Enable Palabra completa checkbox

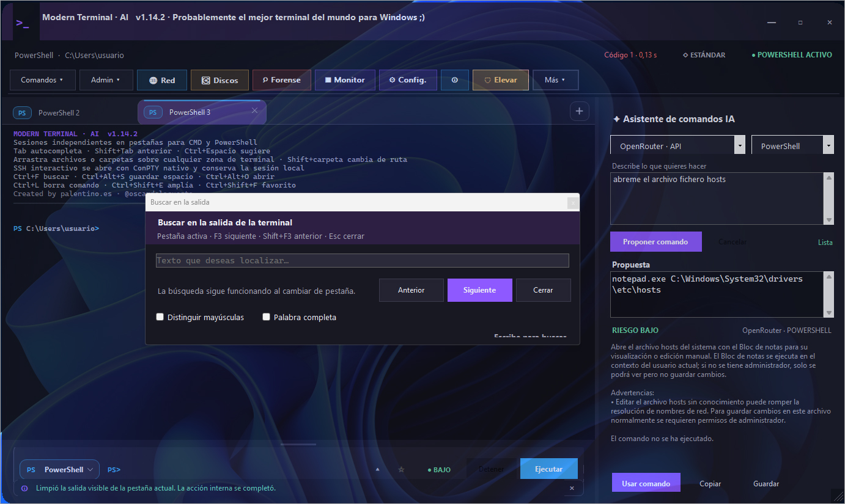[266, 317]
